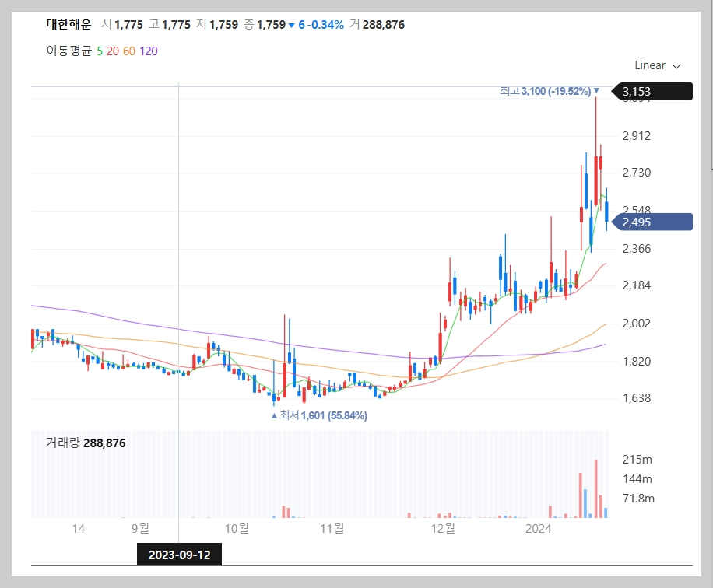
Task: Click the -0.34% change value
Action: click(325, 25)
